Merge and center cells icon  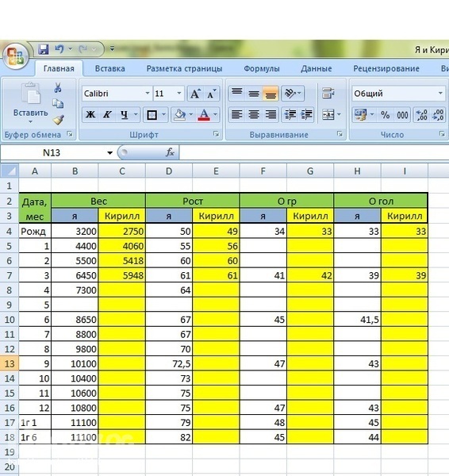pos(328,115)
